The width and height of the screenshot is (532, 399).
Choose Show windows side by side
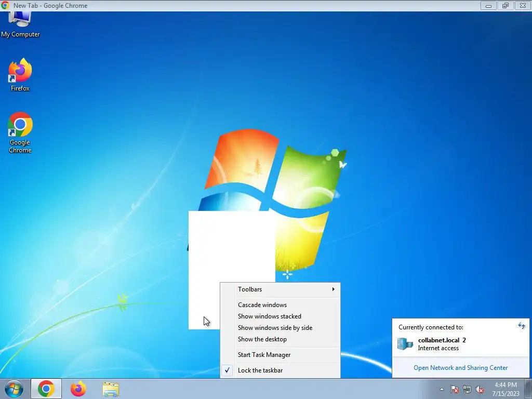tap(280, 328)
